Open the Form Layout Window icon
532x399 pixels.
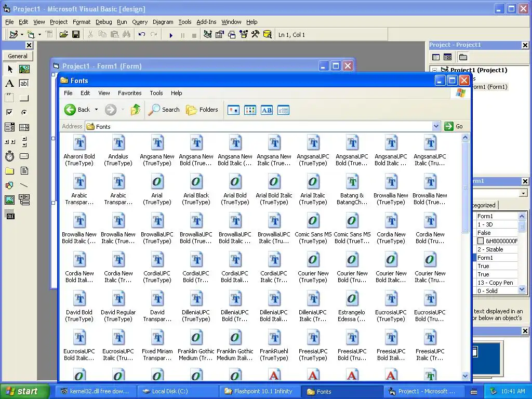pos(232,35)
